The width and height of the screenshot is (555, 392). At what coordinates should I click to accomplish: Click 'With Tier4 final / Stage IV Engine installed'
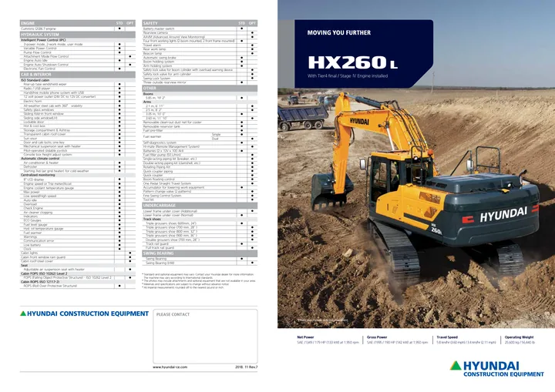347,75
